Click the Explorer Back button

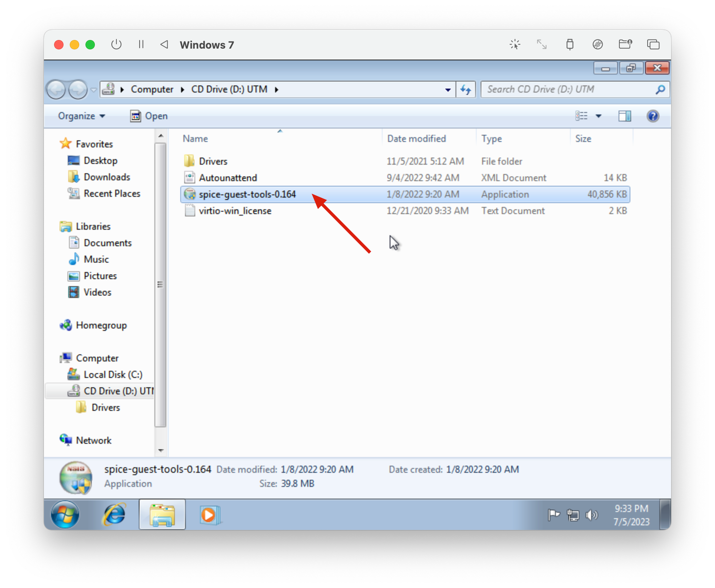57,89
